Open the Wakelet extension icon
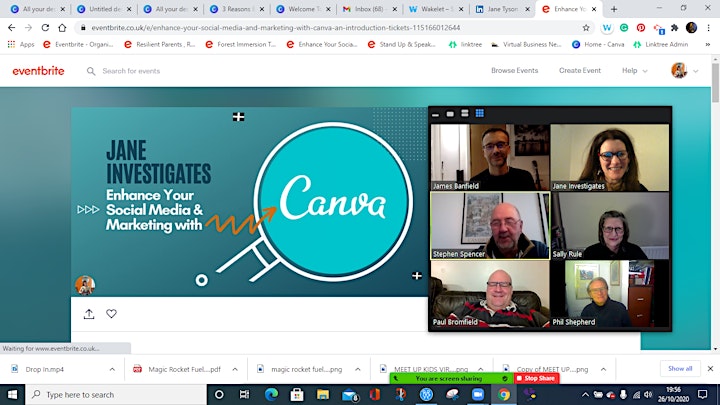720x405 pixels. (x=607, y=28)
